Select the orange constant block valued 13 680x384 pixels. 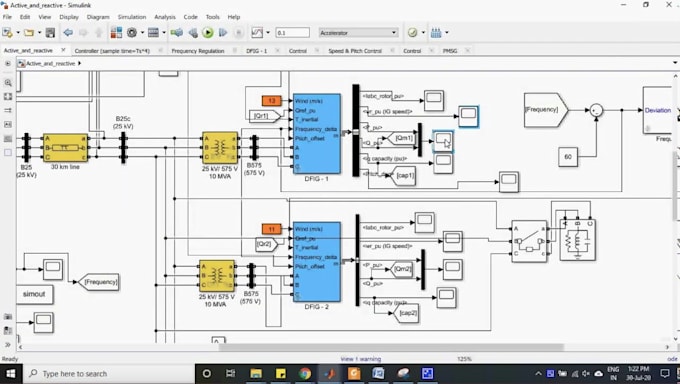tap(271, 101)
